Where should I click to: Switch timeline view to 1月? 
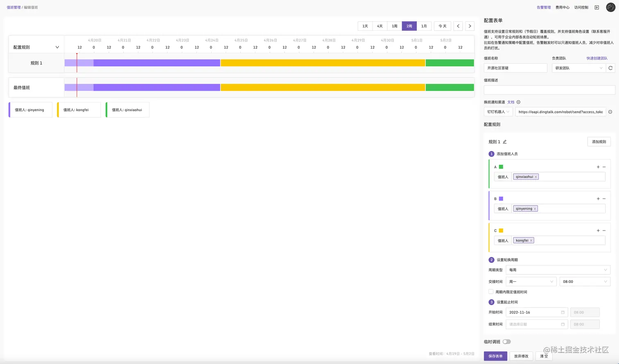(x=424, y=26)
